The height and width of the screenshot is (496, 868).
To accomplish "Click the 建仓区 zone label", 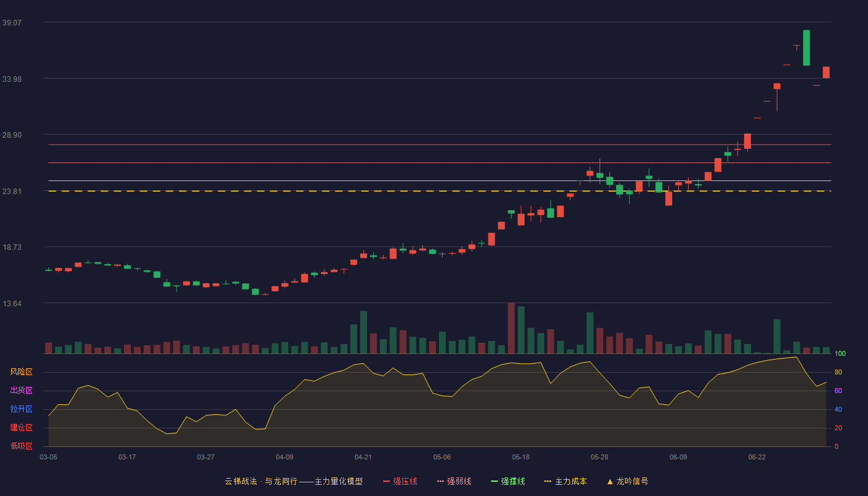I will click(x=22, y=428).
